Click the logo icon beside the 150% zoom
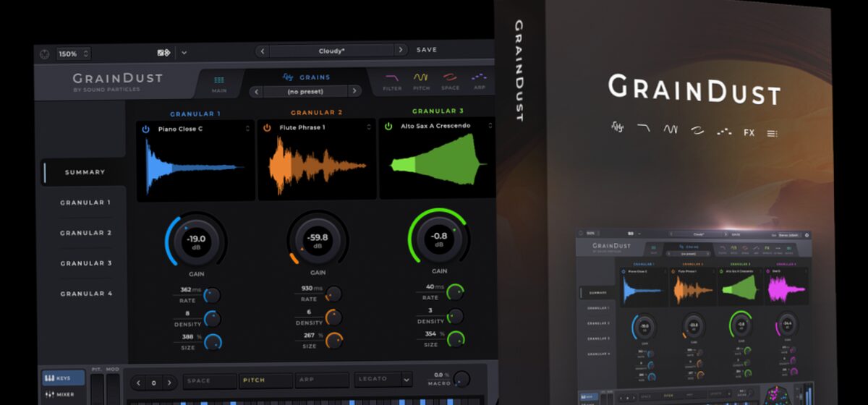868x405 pixels. pos(45,54)
